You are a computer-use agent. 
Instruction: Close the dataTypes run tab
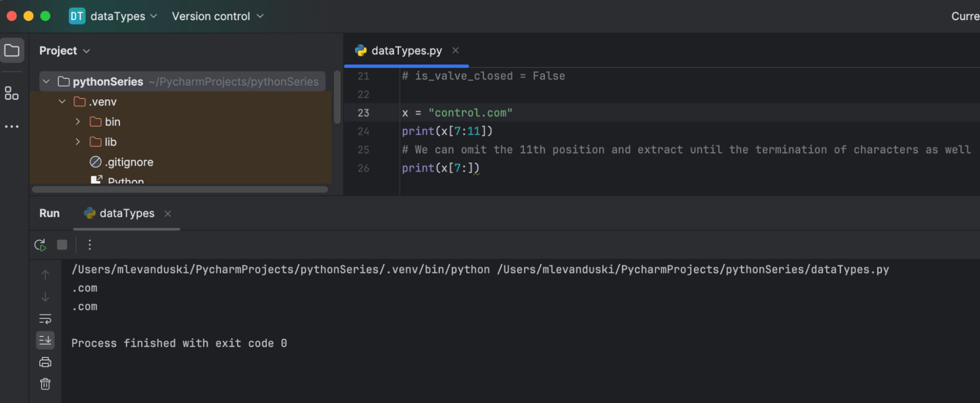(x=168, y=213)
